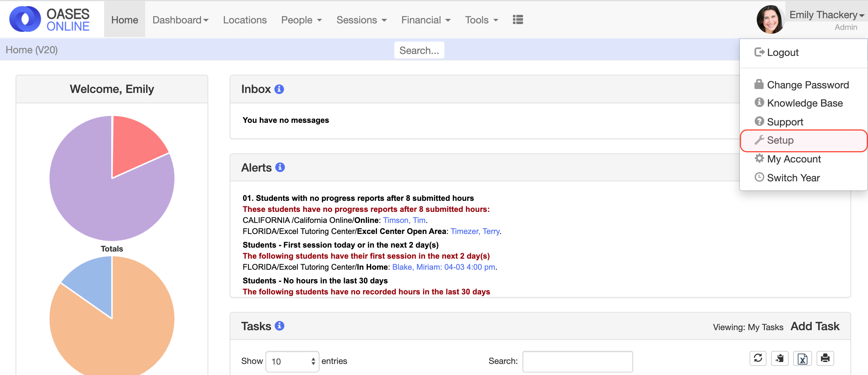This screenshot has width=868, height=375.
Task: Click the Inbox info icon
Action: 279,89
